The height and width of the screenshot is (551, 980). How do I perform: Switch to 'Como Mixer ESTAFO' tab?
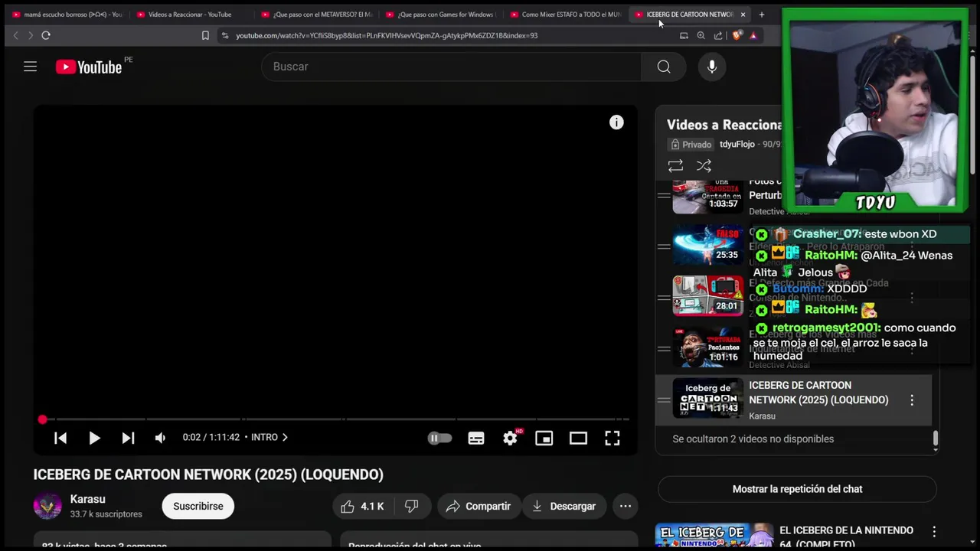point(565,15)
